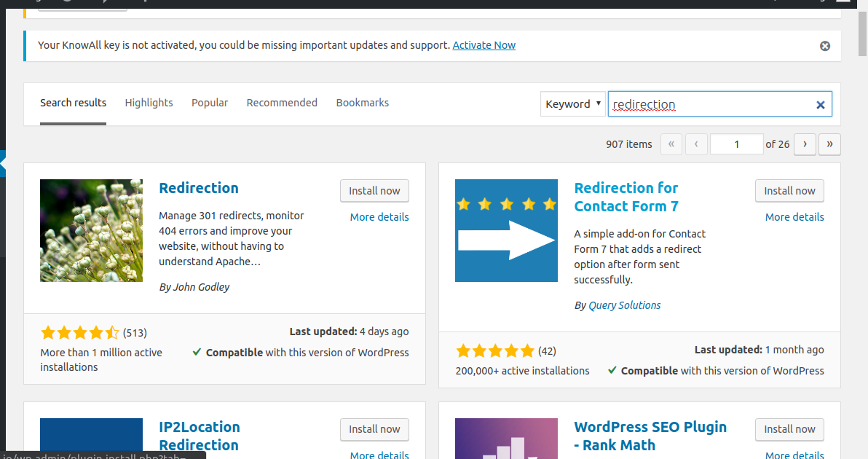The image size is (868, 459).
Task: Switch to the Recommended tab
Action: pyautogui.click(x=282, y=103)
